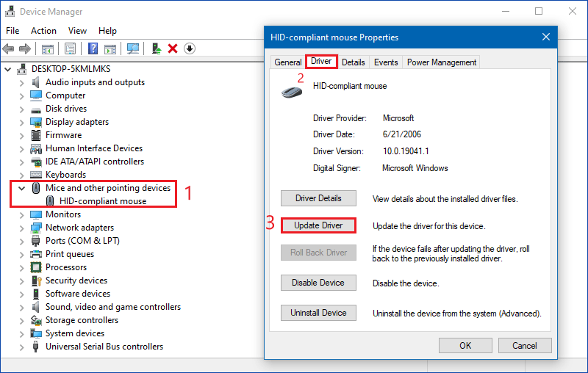Image resolution: width=588 pixels, height=373 pixels.
Task: Click the Disk drives icon
Action: pos(36,109)
